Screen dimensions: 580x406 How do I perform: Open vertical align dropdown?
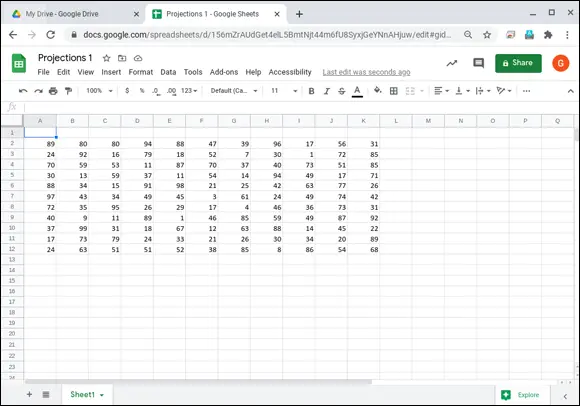(x=462, y=91)
